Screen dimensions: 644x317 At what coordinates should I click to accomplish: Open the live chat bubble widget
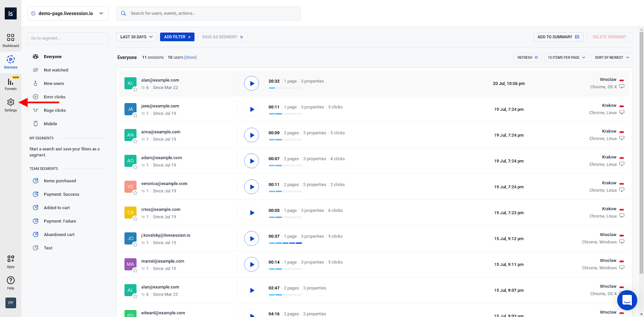click(x=627, y=300)
